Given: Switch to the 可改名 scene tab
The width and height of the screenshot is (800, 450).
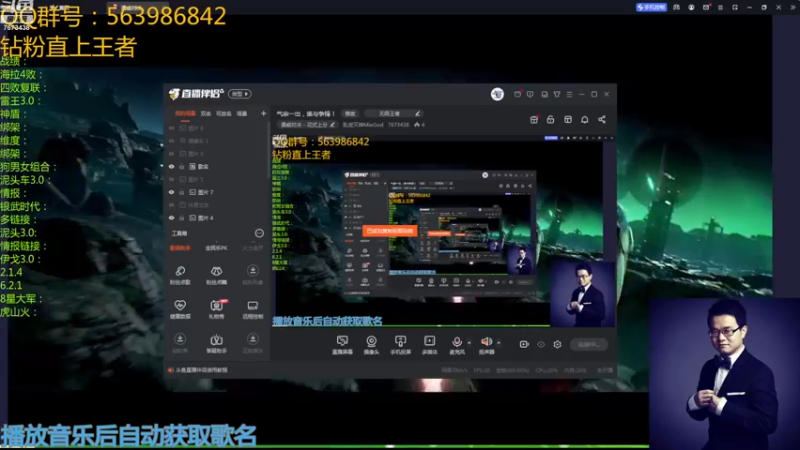Looking at the screenshot, I should point(223,113).
